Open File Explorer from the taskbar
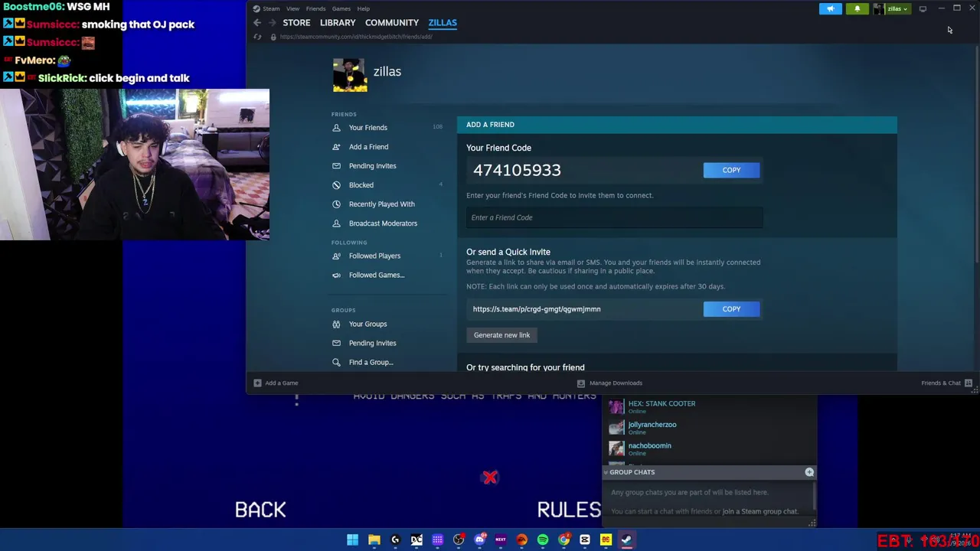The width and height of the screenshot is (980, 551). (x=374, y=540)
